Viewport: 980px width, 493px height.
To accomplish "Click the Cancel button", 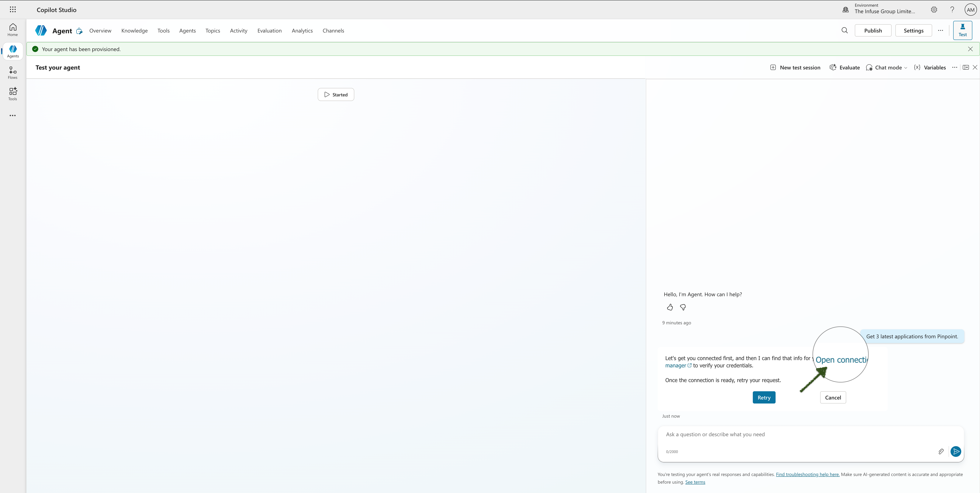I will coord(833,398).
